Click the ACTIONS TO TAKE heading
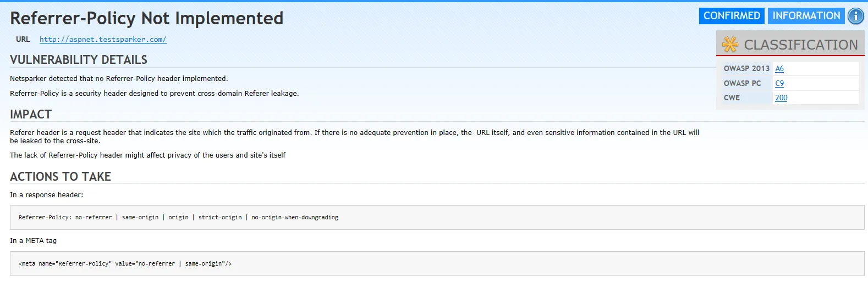This screenshot has height=281, width=868. (61, 176)
